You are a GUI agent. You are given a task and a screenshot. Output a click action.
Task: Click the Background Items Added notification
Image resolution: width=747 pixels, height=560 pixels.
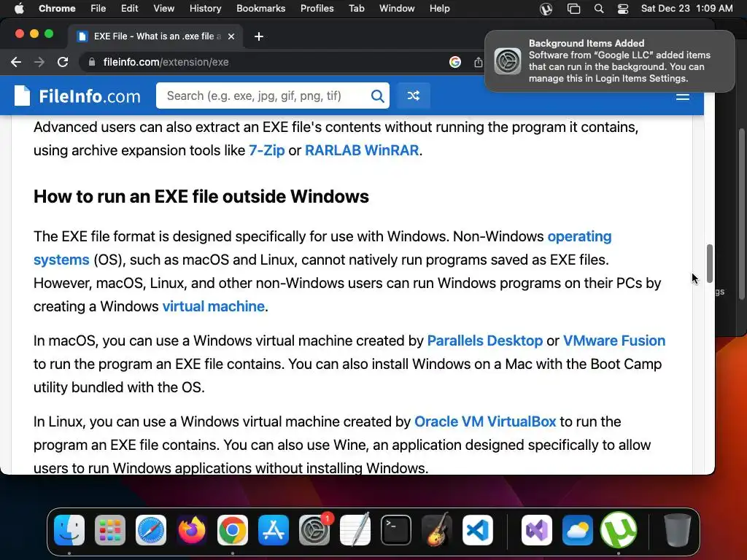[x=609, y=61]
